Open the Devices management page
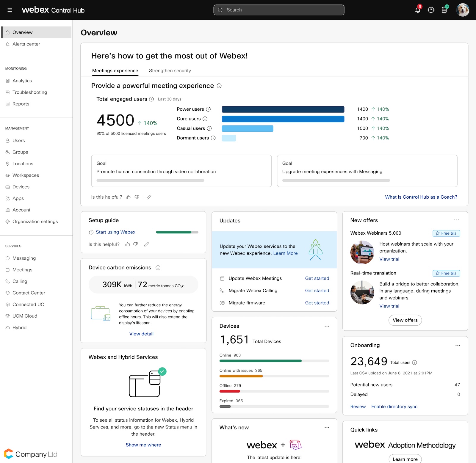Image resolution: width=476 pixels, height=463 pixels. point(21,187)
